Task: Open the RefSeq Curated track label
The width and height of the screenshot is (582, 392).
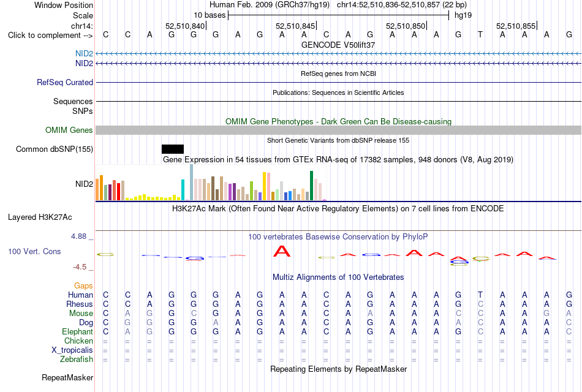Action: [64, 83]
